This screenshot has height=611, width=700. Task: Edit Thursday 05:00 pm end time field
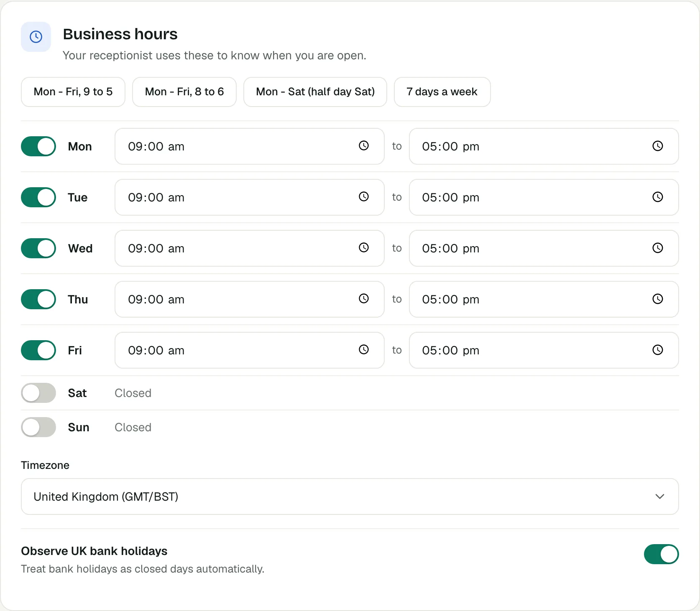[544, 299]
